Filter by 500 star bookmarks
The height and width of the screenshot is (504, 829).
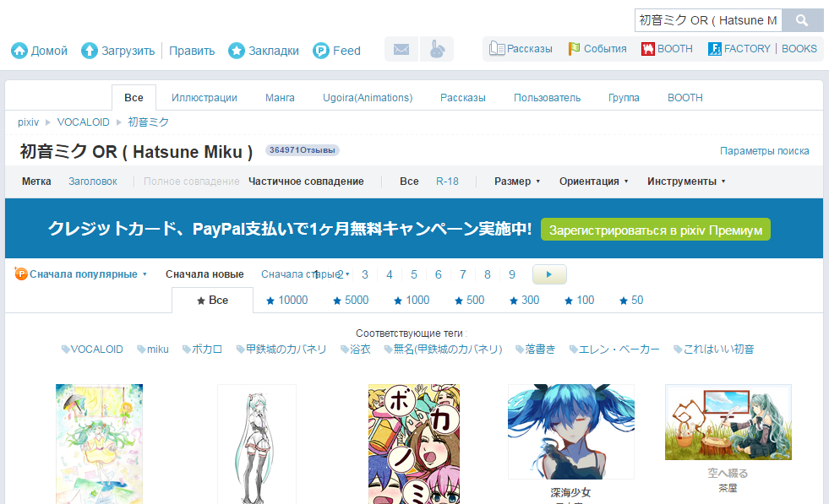tap(470, 300)
